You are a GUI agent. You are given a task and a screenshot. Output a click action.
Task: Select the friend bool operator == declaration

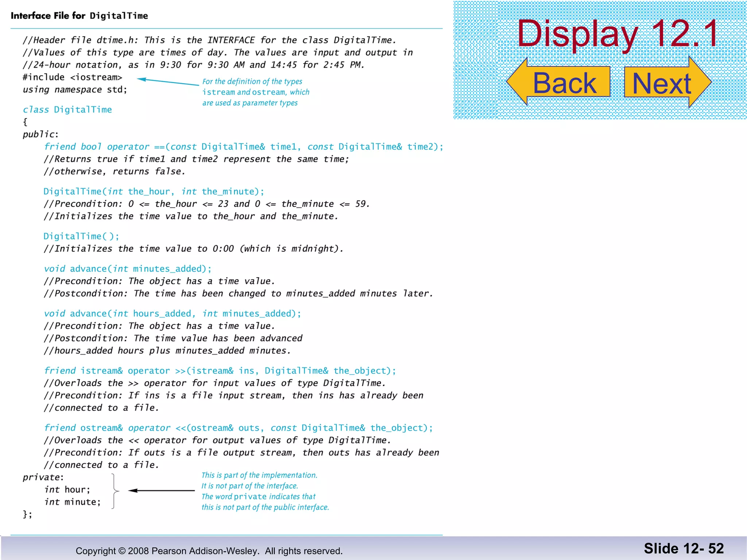[244, 147]
